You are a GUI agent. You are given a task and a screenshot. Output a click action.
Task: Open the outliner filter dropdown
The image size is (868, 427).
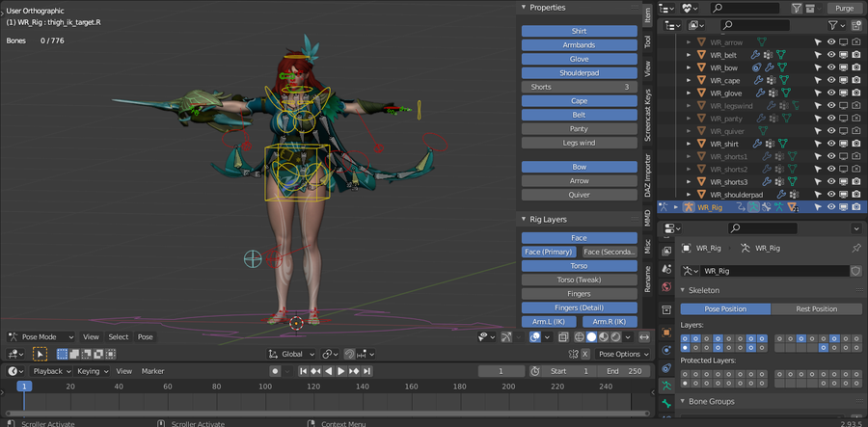coord(837,25)
